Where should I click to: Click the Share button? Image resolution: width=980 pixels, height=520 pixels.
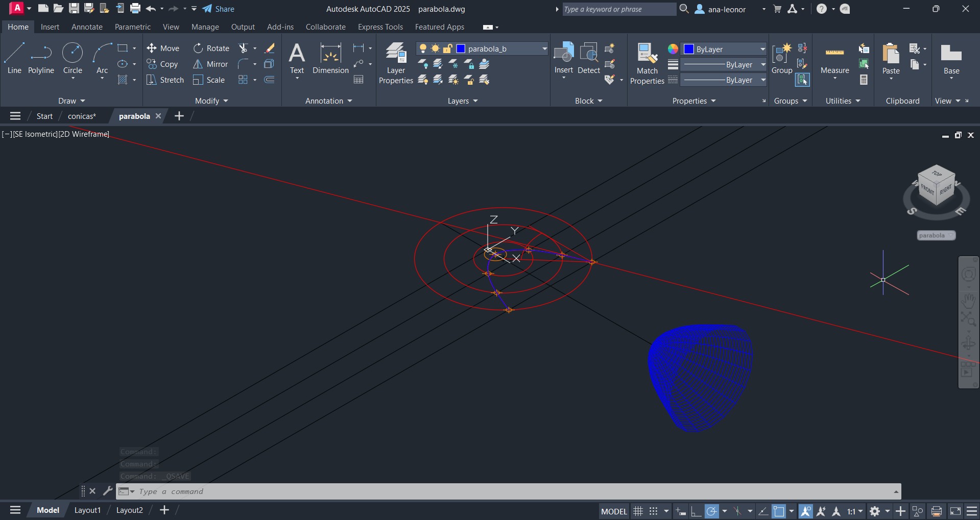click(x=219, y=9)
